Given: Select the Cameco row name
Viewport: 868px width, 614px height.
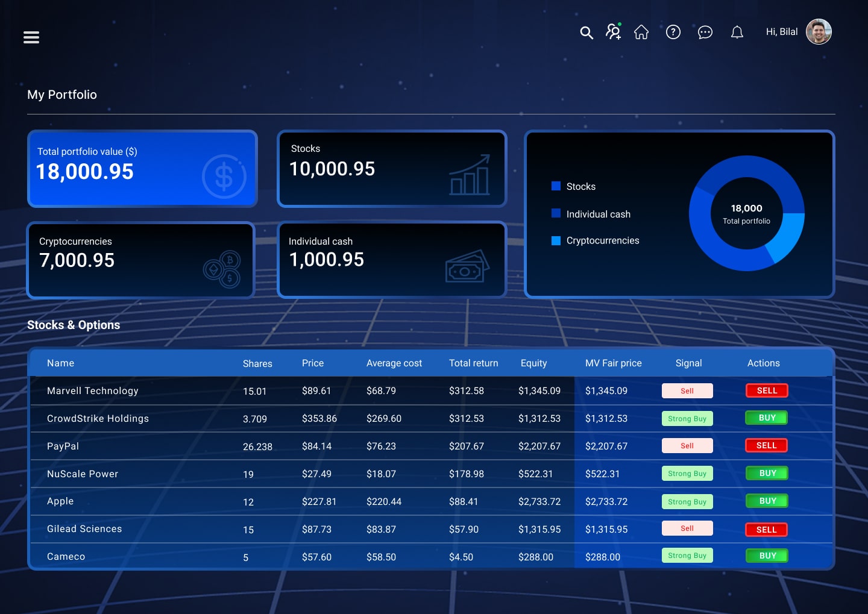Looking at the screenshot, I should click(66, 556).
